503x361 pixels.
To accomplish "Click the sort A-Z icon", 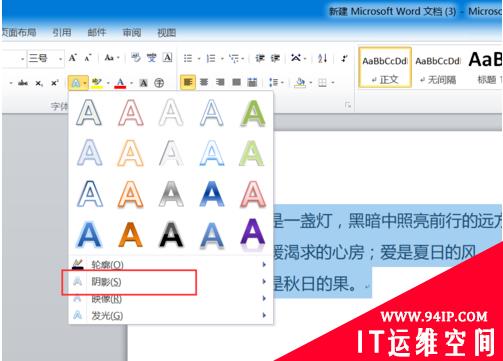I will (x=322, y=58).
